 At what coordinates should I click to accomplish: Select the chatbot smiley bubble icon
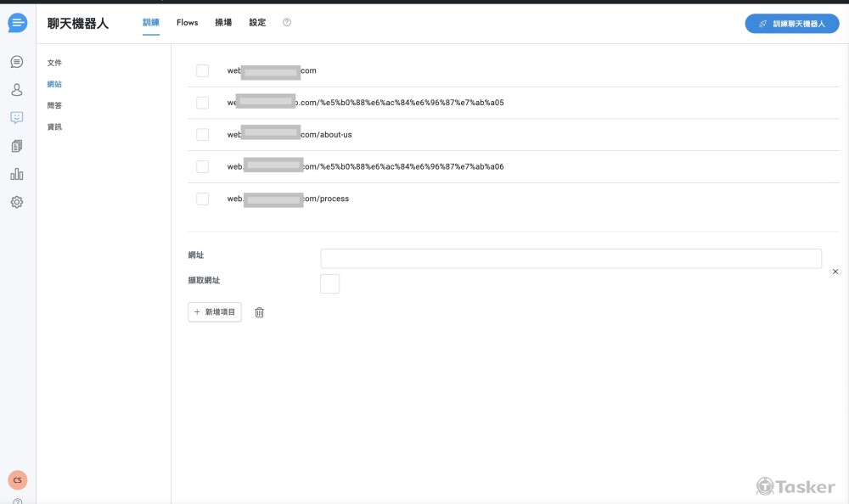17,117
